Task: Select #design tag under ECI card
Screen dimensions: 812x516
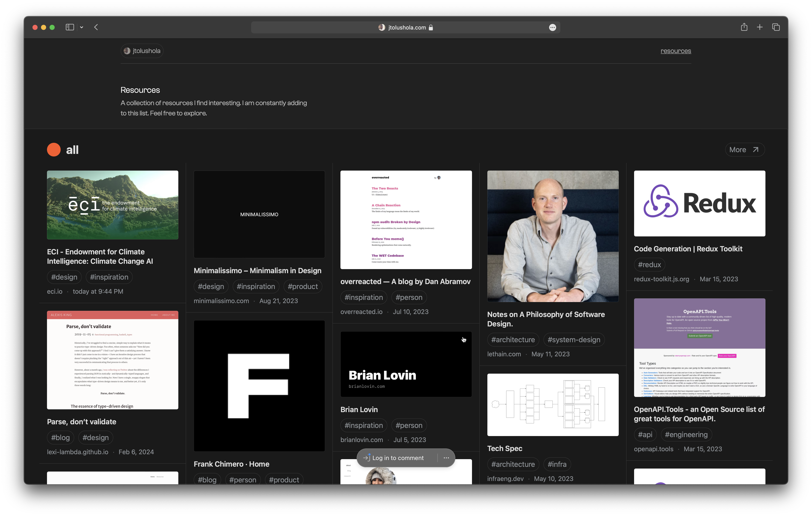Action: point(64,277)
